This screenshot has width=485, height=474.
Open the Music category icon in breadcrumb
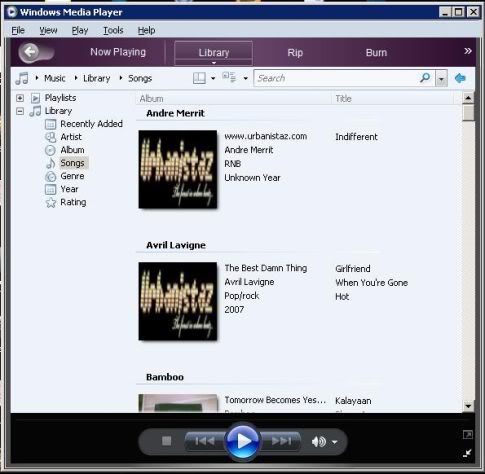22,78
